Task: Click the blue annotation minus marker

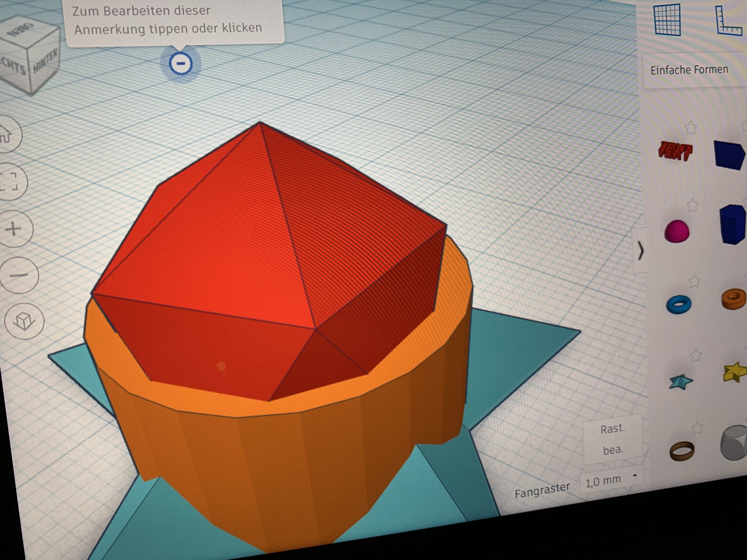Action: (x=181, y=63)
